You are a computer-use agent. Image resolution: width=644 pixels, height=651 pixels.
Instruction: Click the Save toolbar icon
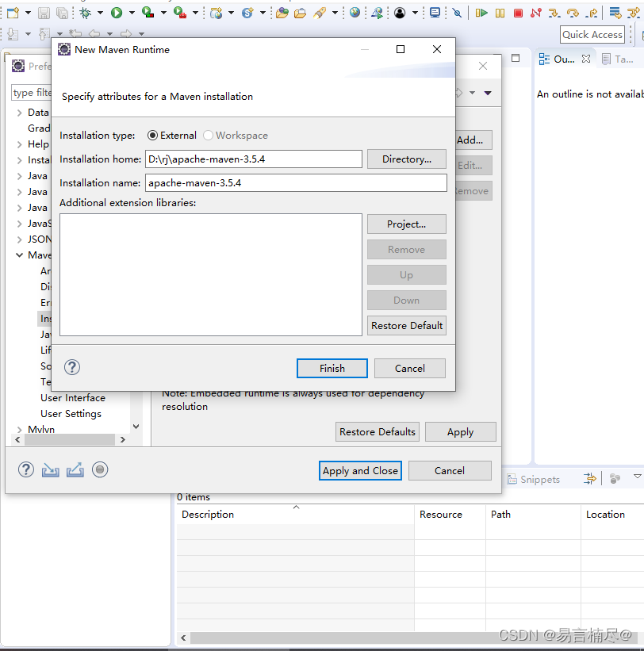click(x=44, y=13)
